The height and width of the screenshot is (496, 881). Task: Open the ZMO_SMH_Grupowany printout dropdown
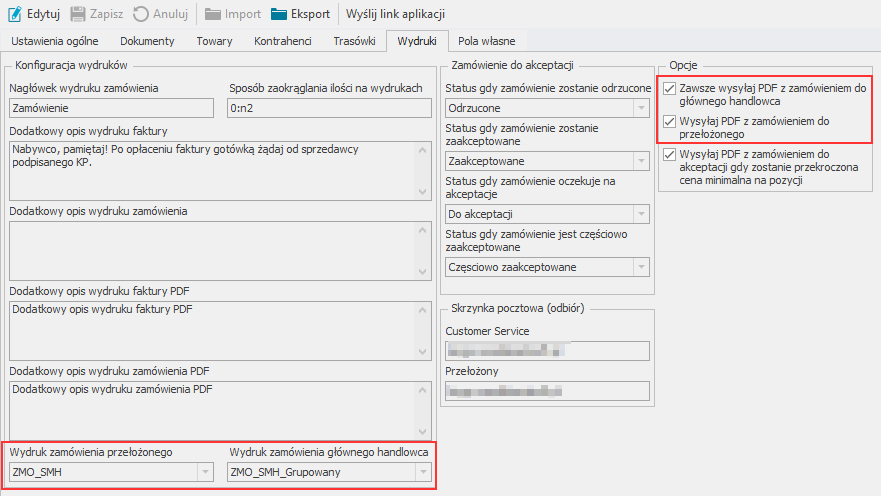tap(422, 472)
